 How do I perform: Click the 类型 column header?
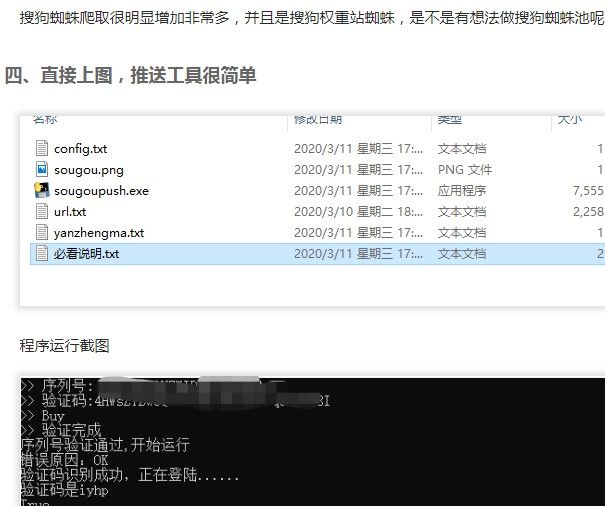(450, 119)
